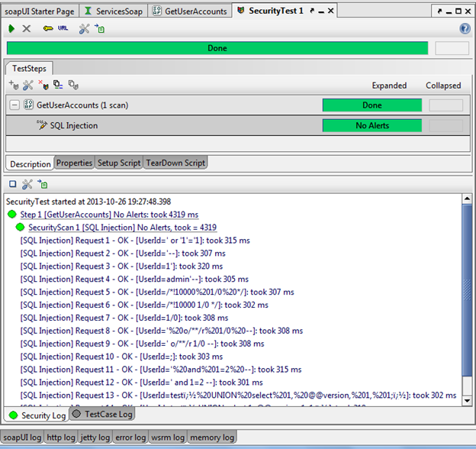
Task: Click the remove scan red X icon
Action: 43,85
